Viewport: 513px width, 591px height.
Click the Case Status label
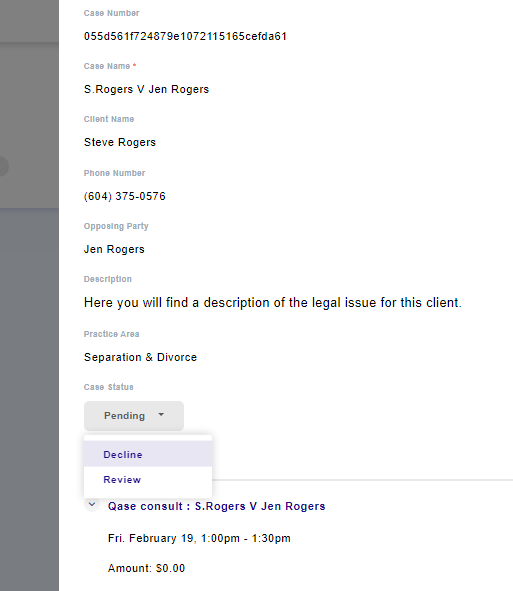tap(109, 387)
